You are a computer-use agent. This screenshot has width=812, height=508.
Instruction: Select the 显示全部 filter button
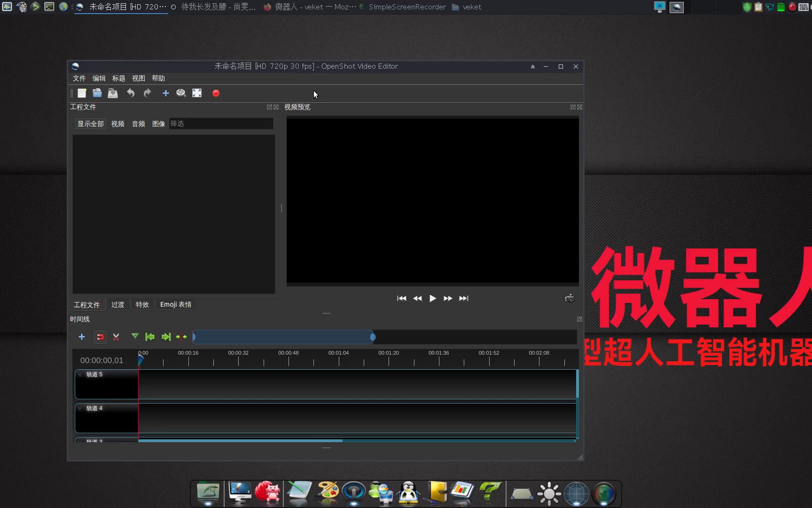[91, 124]
